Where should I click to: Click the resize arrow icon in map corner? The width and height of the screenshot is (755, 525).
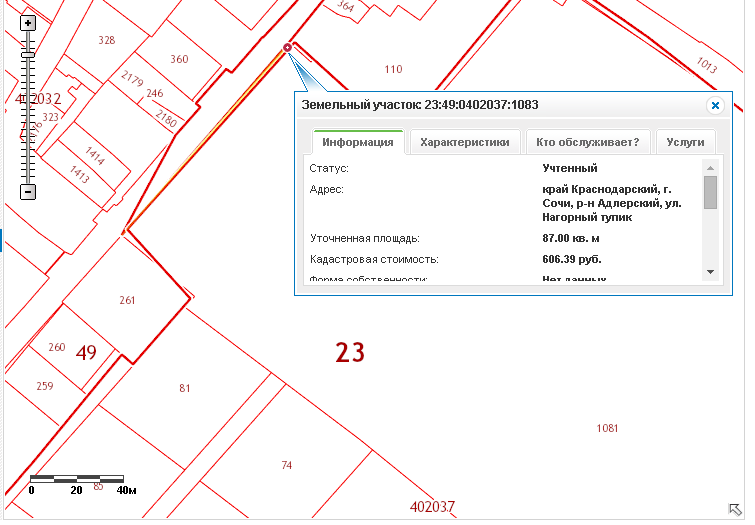click(733, 508)
